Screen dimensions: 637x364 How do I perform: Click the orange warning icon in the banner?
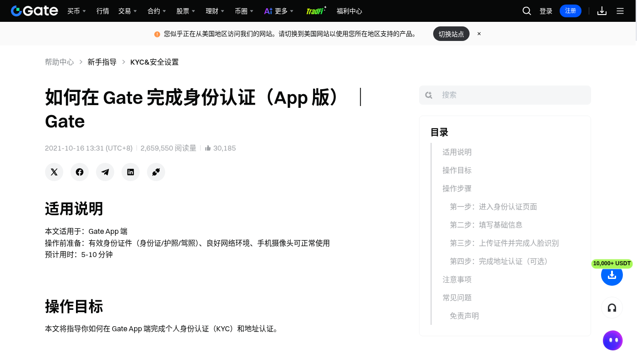click(x=157, y=34)
